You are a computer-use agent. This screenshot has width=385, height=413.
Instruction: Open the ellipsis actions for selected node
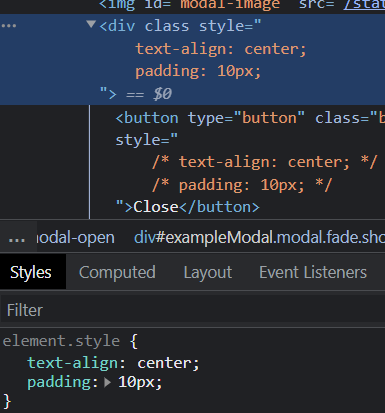coord(9,26)
